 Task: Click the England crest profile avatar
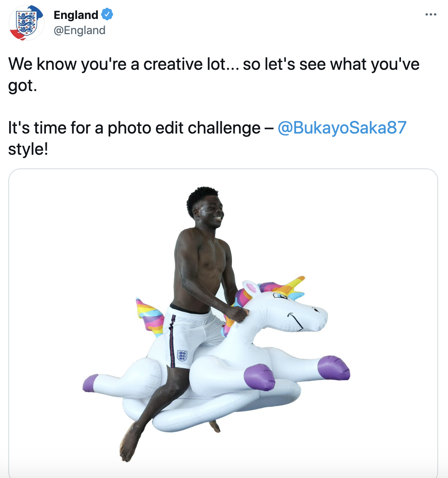[x=26, y=23]
